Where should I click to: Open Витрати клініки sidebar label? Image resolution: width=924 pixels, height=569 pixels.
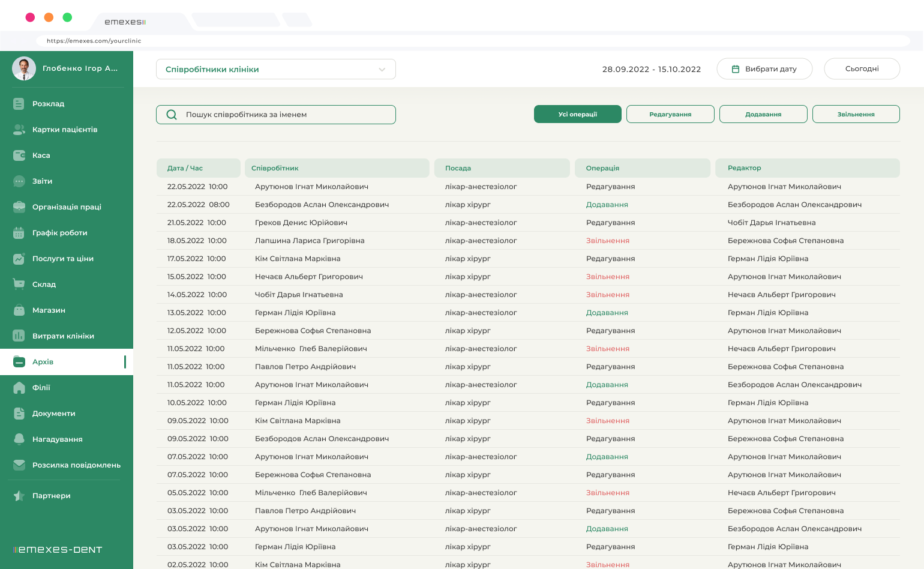coord(63,336)
